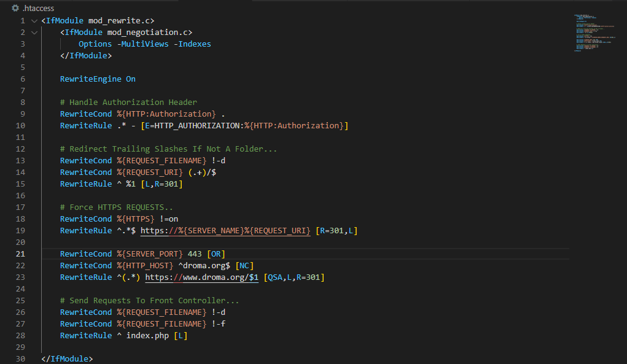
Task: Open the https://www.droma.org/$1 link
Action: click(202, 277)
